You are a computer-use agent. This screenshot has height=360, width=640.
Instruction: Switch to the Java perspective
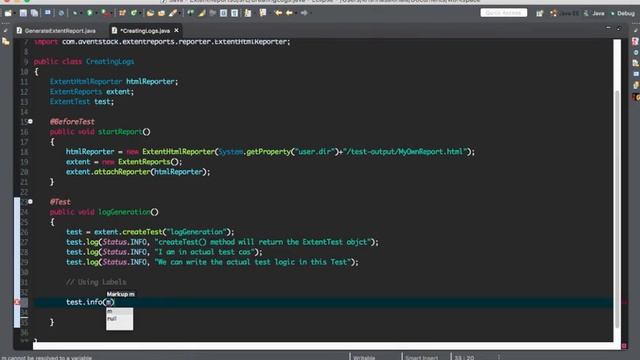tap(594, 13)
